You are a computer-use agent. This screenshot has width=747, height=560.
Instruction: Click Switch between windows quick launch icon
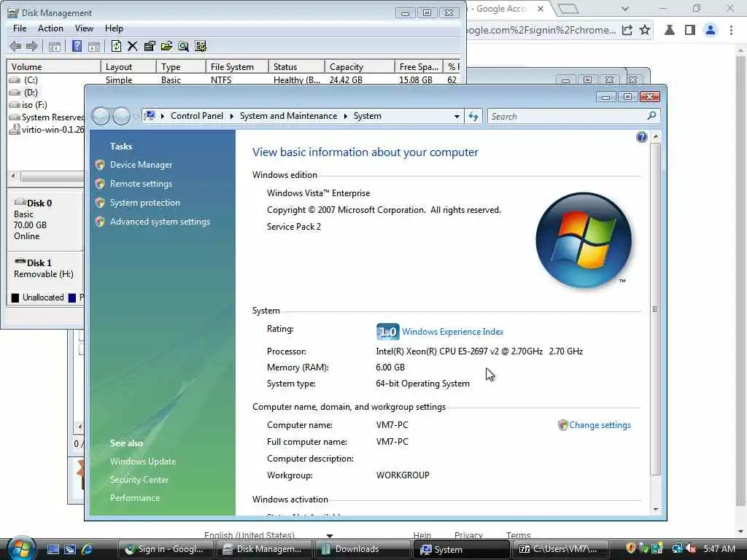tap(70, 549)
